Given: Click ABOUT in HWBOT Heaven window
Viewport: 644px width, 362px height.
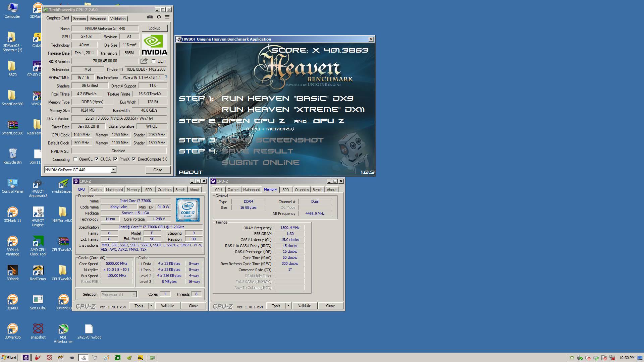Looking at the screenshot, I should click(x=191, y=172).
